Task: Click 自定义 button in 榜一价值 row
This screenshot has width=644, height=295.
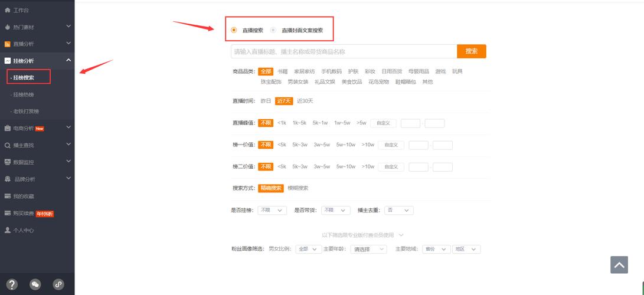Action: (391, 145)
